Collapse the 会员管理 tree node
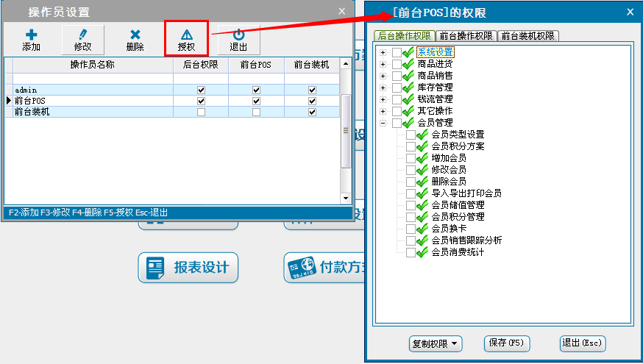 pos(383,123)
